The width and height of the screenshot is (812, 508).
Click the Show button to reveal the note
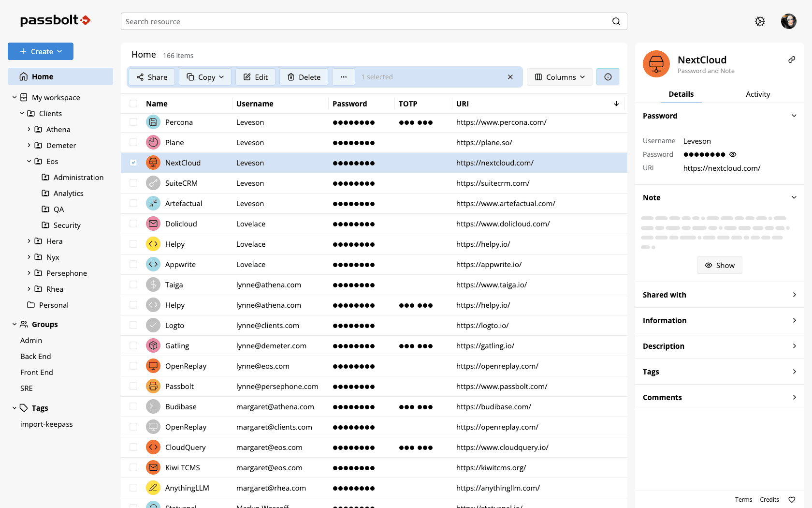coord(719,265)
